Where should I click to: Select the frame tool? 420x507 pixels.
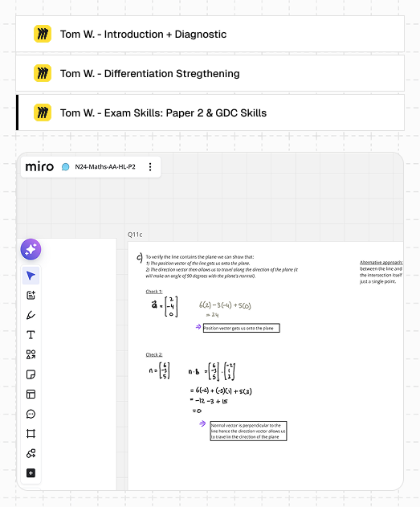coord(31,434)
